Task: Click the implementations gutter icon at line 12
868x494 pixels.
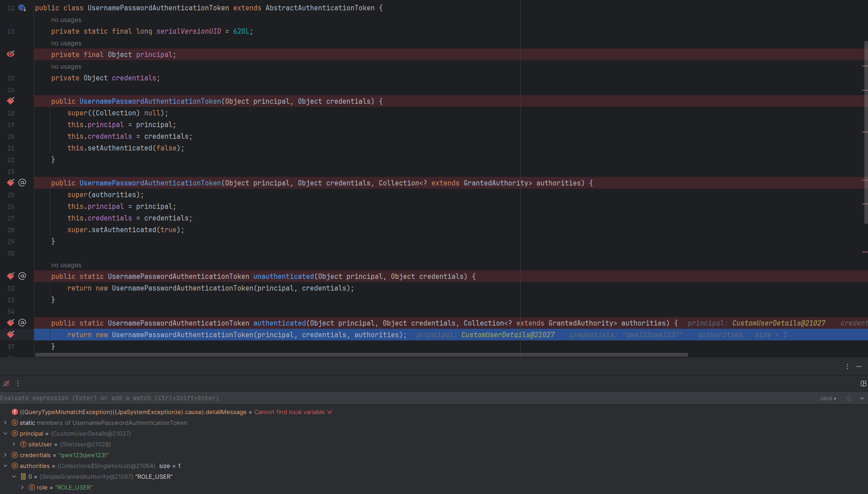Action: (22, 8)
